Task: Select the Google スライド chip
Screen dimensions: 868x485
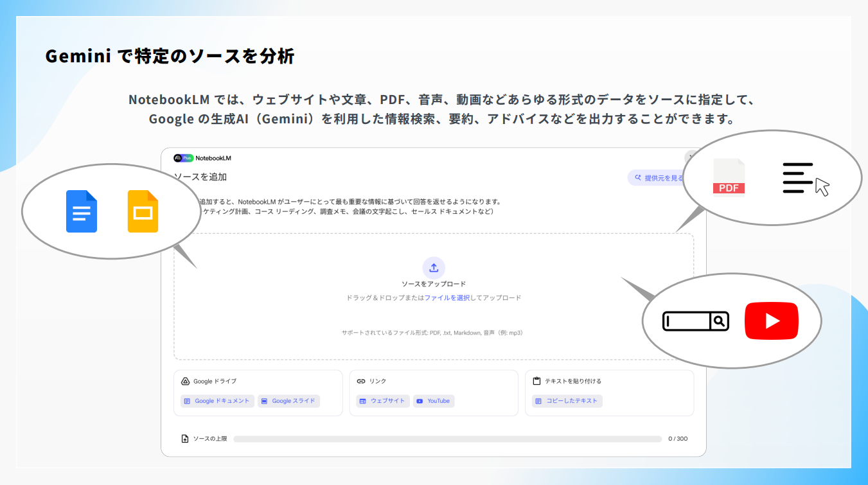Action: tap(289, 401)
